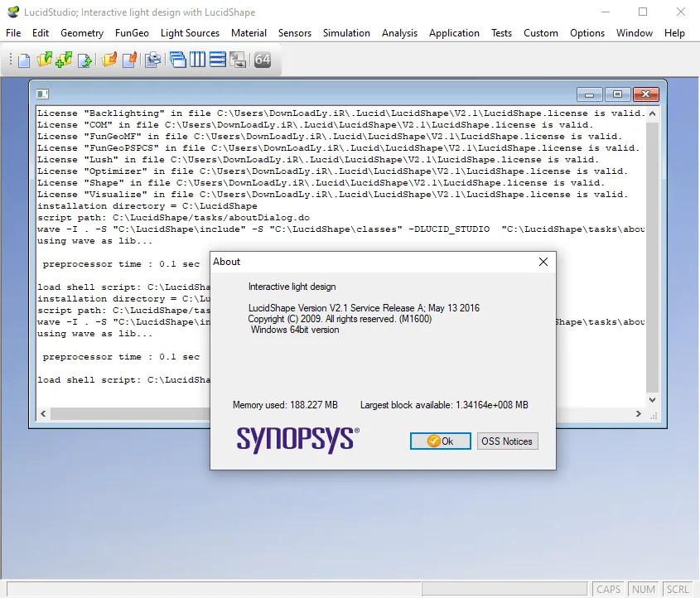
Task: Click the 64 bit toolbar icon
Action: pos(263,60)
